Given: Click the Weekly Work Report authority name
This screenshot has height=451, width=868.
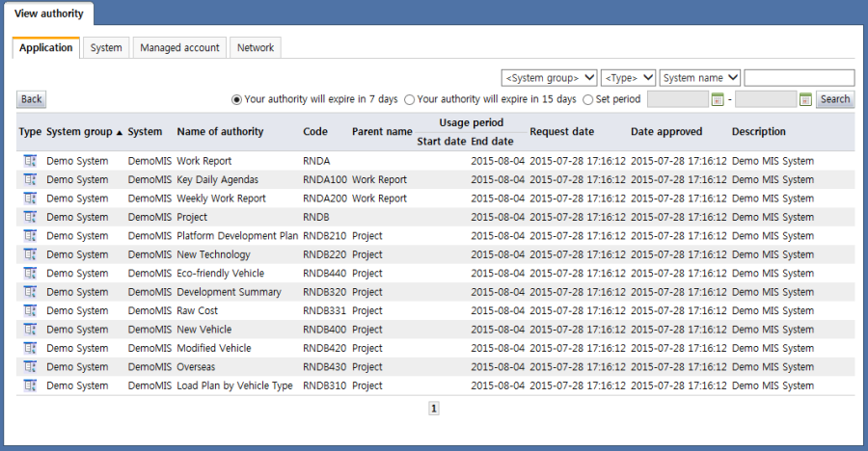Looking at the screenshot, I should tap(222, 199).
